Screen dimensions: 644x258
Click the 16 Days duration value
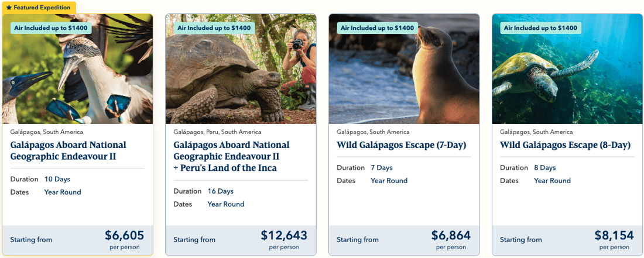pyautogui.click(x=220, y=191)
